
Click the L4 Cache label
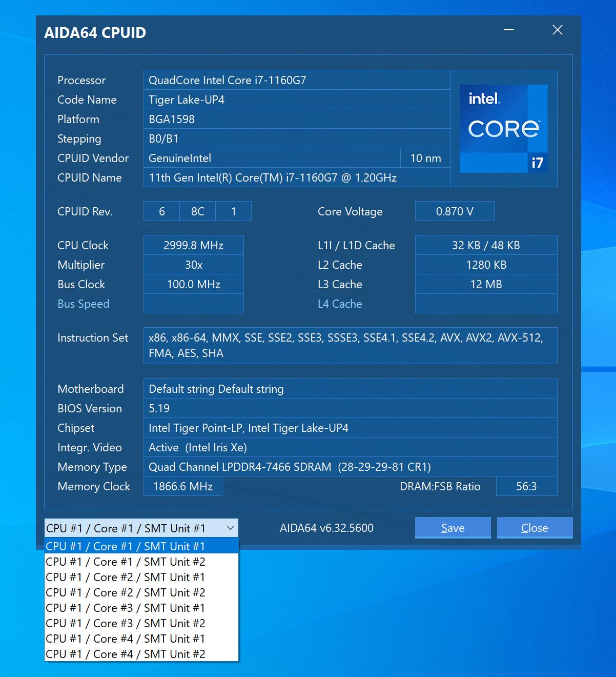click(340, 304)
